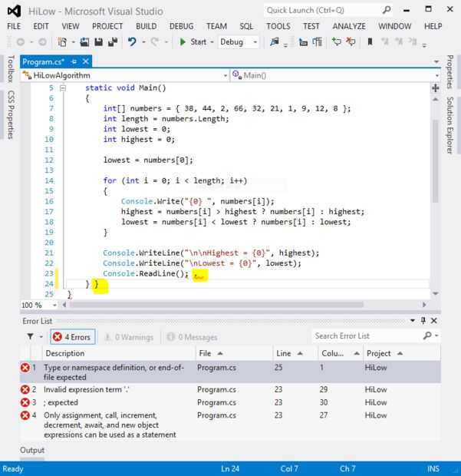Click the decrease indent toolbar icon

point(303,42)
